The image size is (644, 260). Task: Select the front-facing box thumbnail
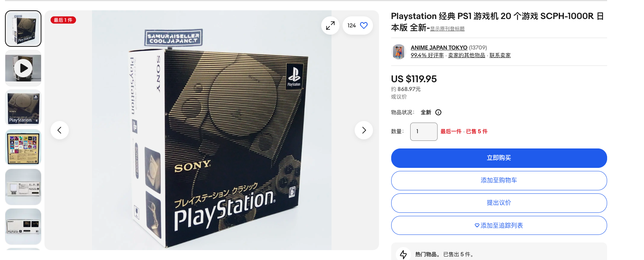(23, 108)
